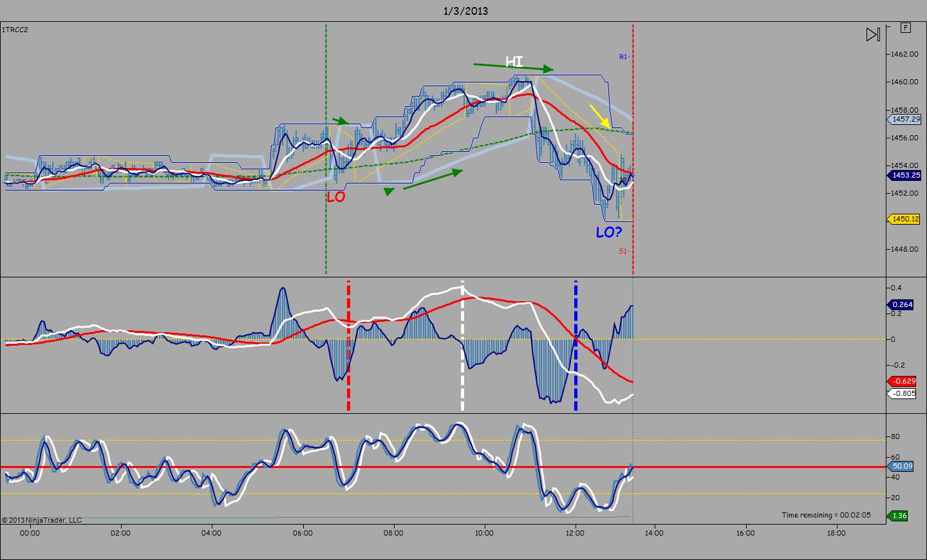
Task: Click the 50.09 oscillator value marker
Action: (901, 466)
